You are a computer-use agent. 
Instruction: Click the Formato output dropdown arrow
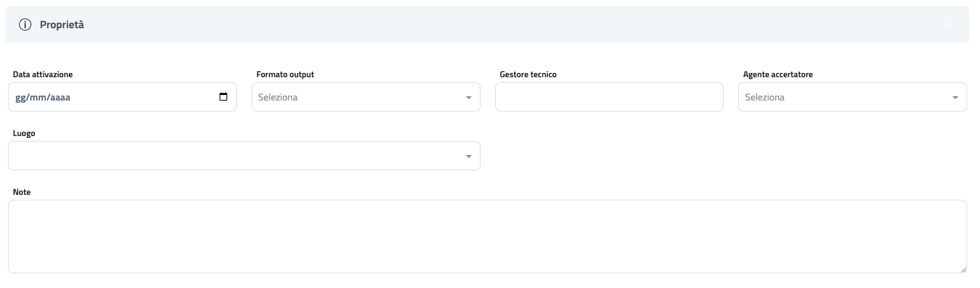pyautogui.click(x=469, y=97)
